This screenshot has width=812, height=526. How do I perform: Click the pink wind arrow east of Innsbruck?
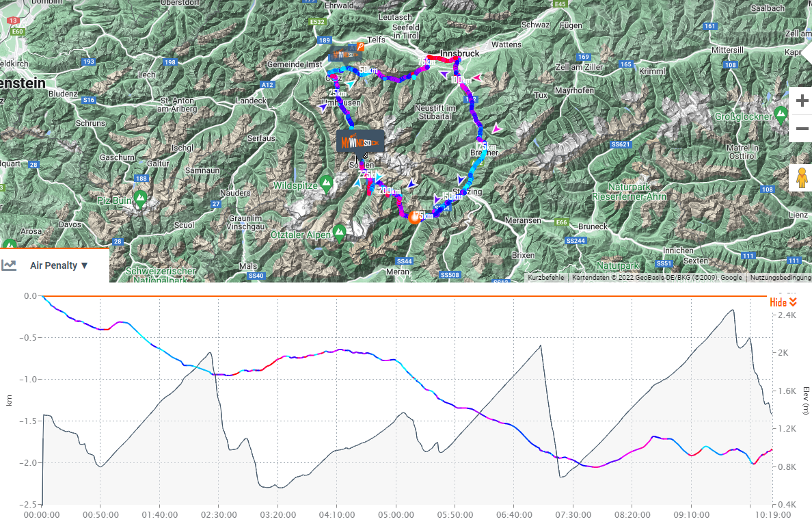click(x=476, y=79)
